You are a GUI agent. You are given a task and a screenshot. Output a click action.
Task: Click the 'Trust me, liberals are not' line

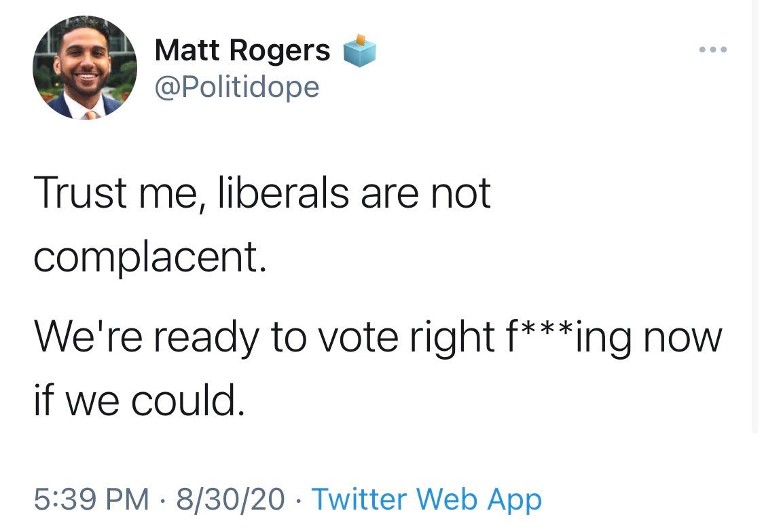[x=261, y=193]
